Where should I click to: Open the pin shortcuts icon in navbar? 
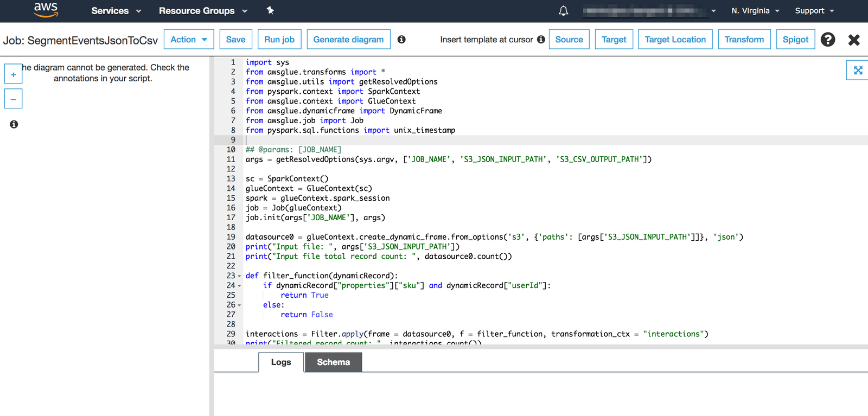pyautogui.click(x=270, y=10)
